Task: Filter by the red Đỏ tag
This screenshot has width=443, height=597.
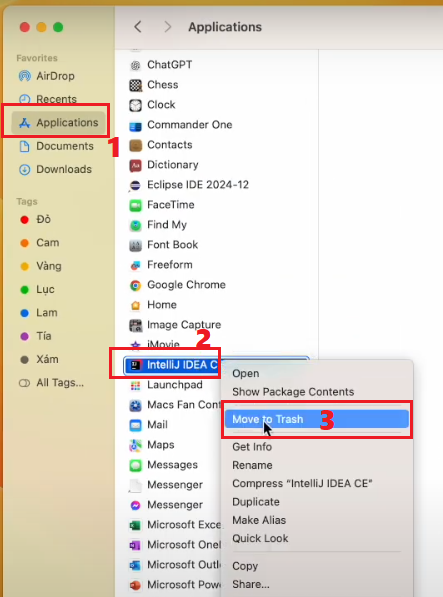Action: click(35, 219)
